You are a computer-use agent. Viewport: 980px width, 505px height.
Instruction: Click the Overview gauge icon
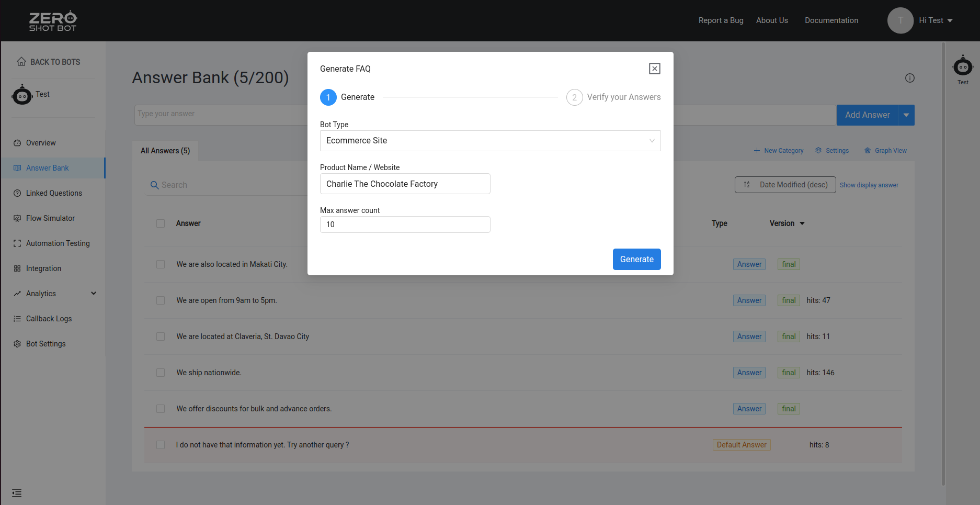coord(17,143)
